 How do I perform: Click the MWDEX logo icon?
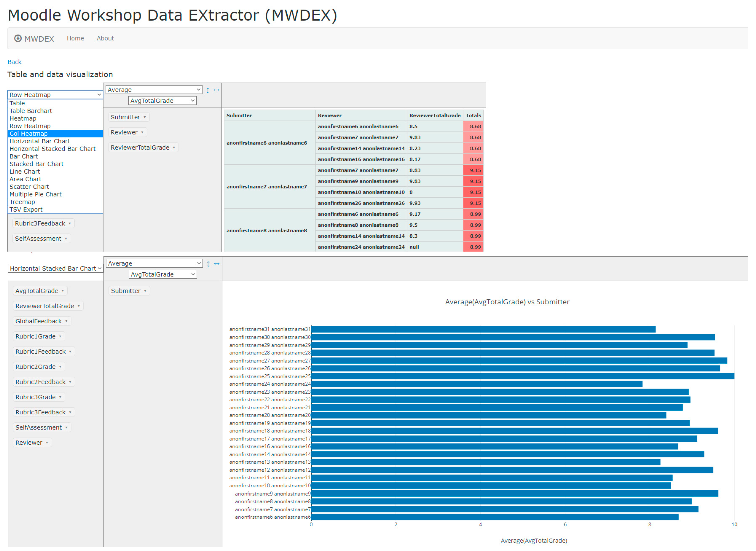tap(18, 39)
